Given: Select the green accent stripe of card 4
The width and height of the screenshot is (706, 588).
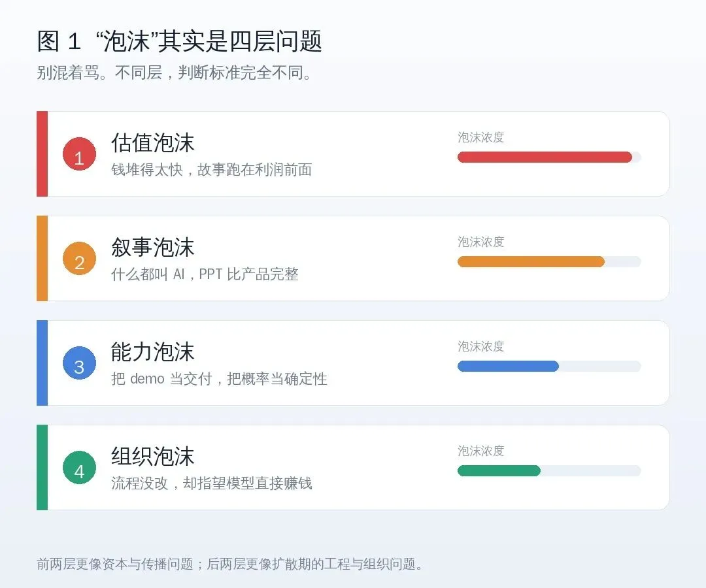Looking at the screenshot, I should tap(42, 467).
